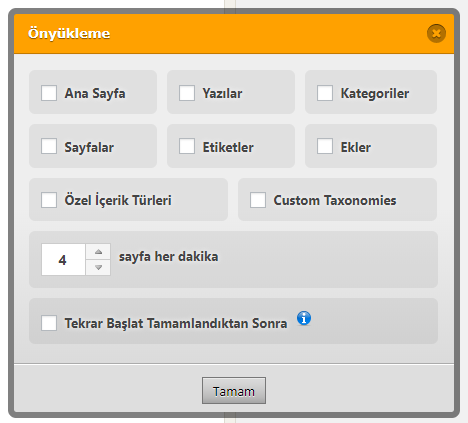
Task: Click the 'Custom Taxonomies' label text
Action: [x=335, y=200]
